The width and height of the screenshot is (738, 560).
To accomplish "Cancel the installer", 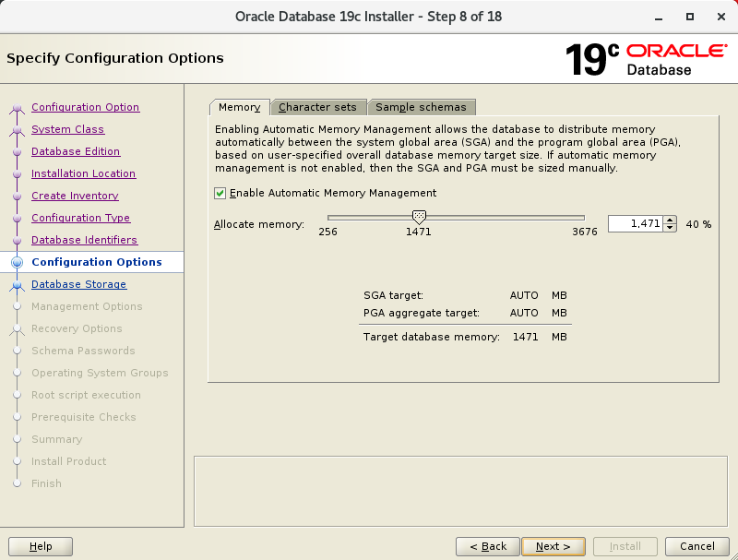I will [697, 546].
